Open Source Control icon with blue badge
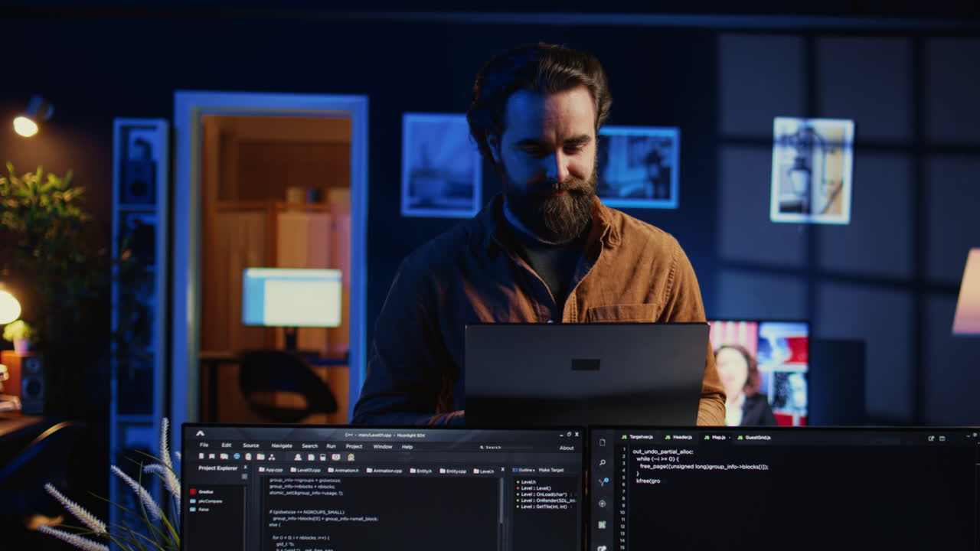 click(x=603, y=482)
